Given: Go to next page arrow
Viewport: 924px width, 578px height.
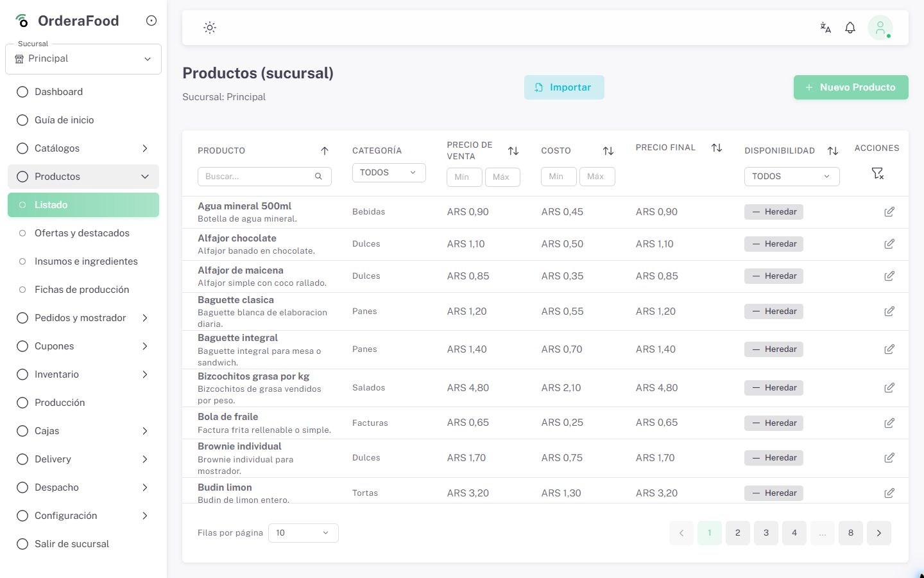Looking at the screenshot, I should tap(879, 533).
